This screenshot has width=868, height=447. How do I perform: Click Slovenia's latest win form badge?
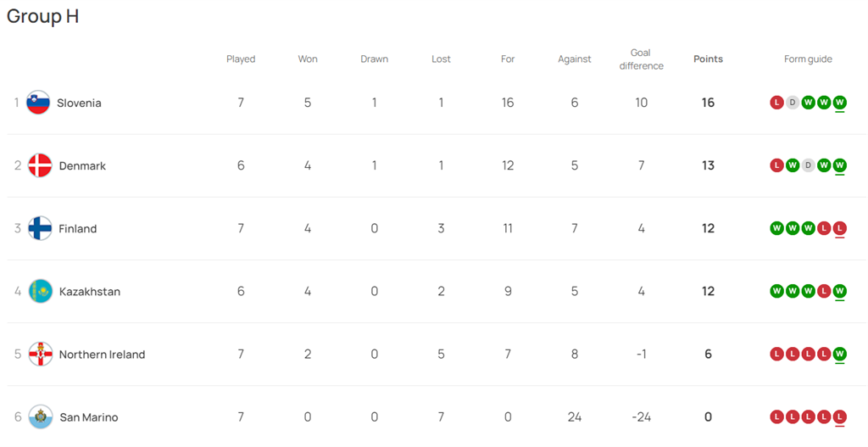coord(840,103)
